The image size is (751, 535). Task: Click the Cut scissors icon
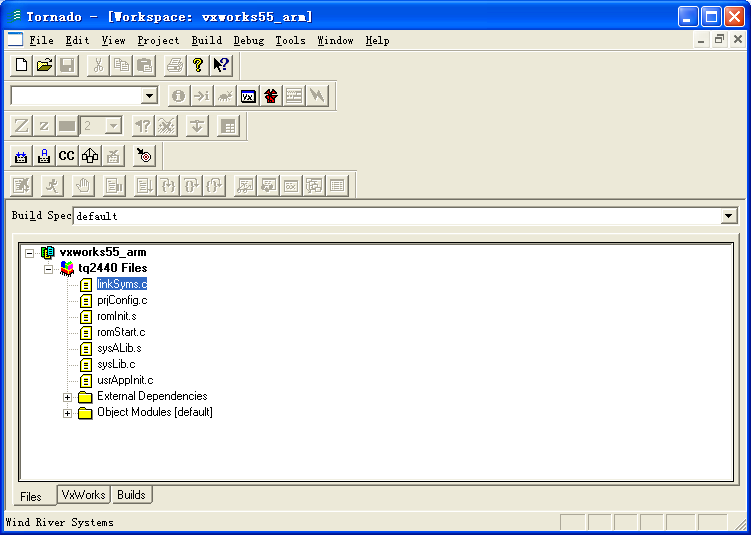point(98,65)
